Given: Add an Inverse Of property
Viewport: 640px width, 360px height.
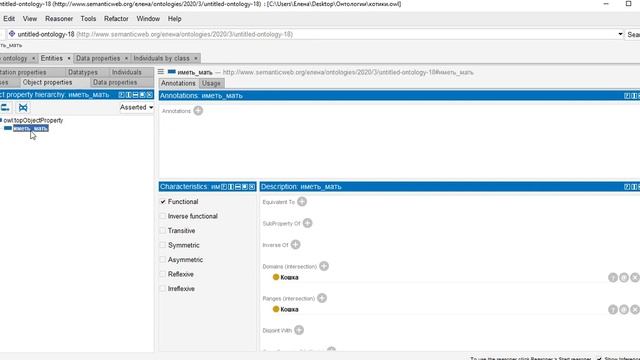Looking at the screenshot, I should click(296, 244).
